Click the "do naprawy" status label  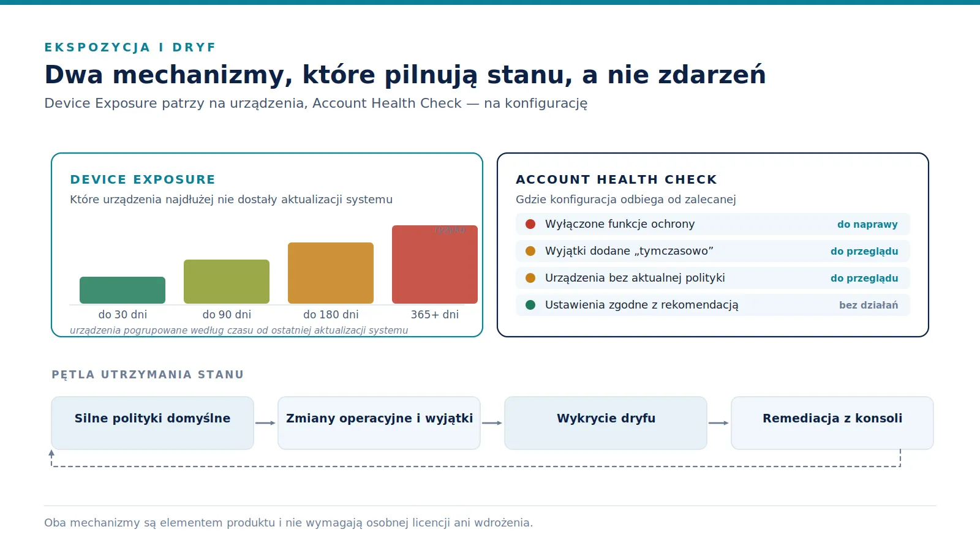(867, 225)
